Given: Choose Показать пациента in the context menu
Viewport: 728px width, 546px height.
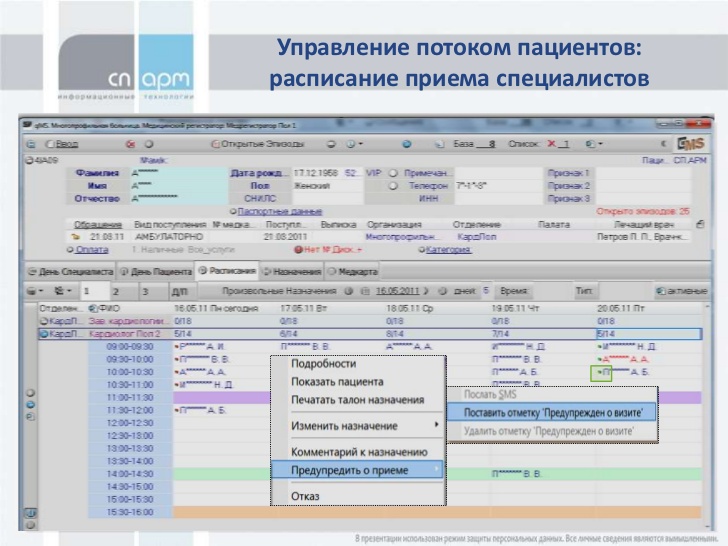Looking at the screenshot, I should [337, 382].
